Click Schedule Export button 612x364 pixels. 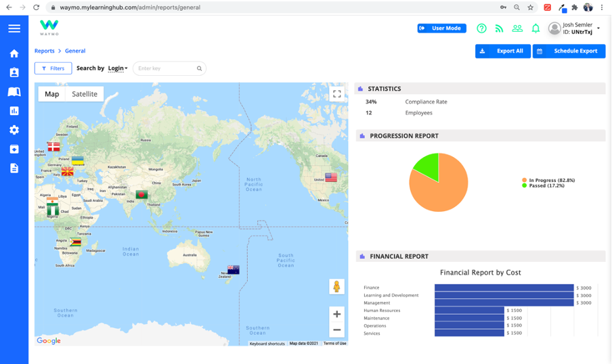click(569, 51)
